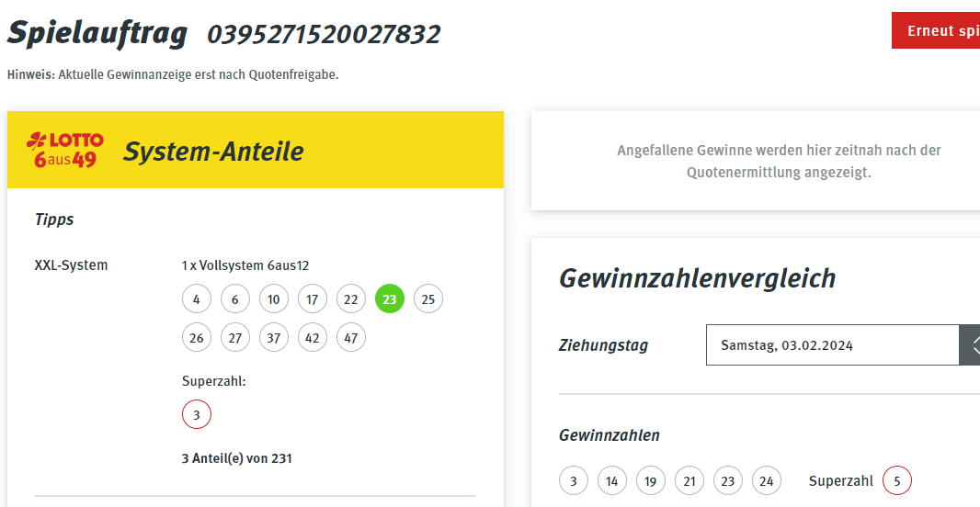
Task: Click the System-Anteile yellow header
Action: (256, 150)
